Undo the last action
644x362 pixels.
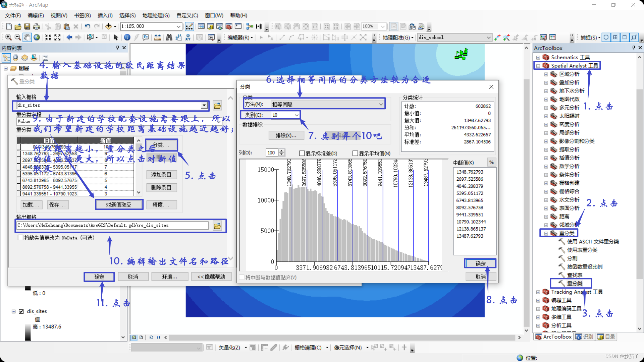88,26
